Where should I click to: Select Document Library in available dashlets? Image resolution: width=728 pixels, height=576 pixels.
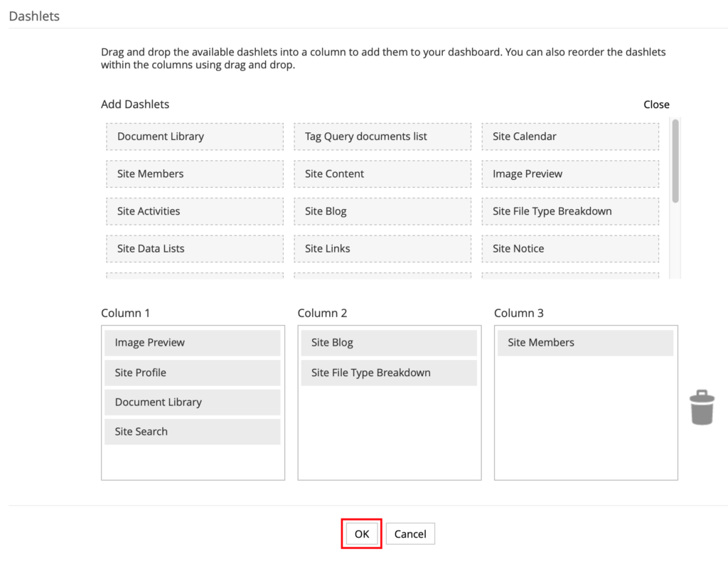(195, 137)
